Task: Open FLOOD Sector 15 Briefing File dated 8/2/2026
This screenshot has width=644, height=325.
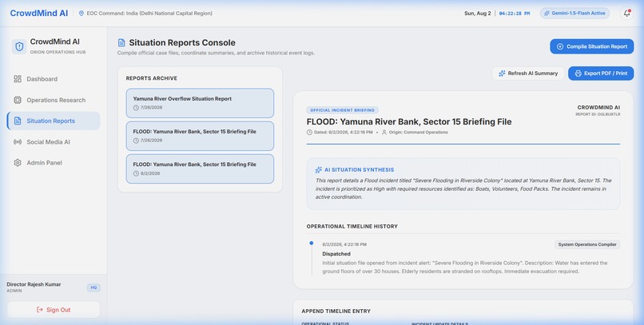Action: (200, 168)
